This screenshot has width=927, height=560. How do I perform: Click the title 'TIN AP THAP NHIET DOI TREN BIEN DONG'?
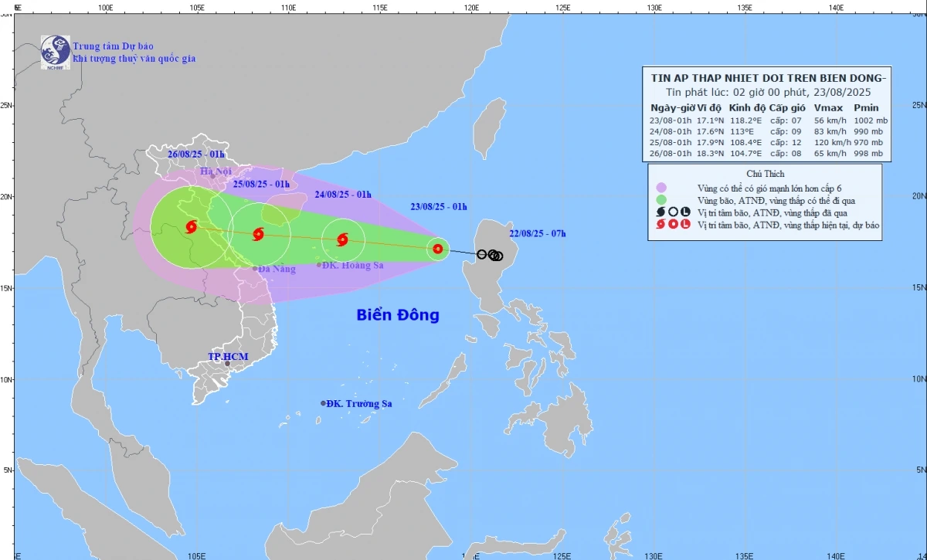coord(766,76)
